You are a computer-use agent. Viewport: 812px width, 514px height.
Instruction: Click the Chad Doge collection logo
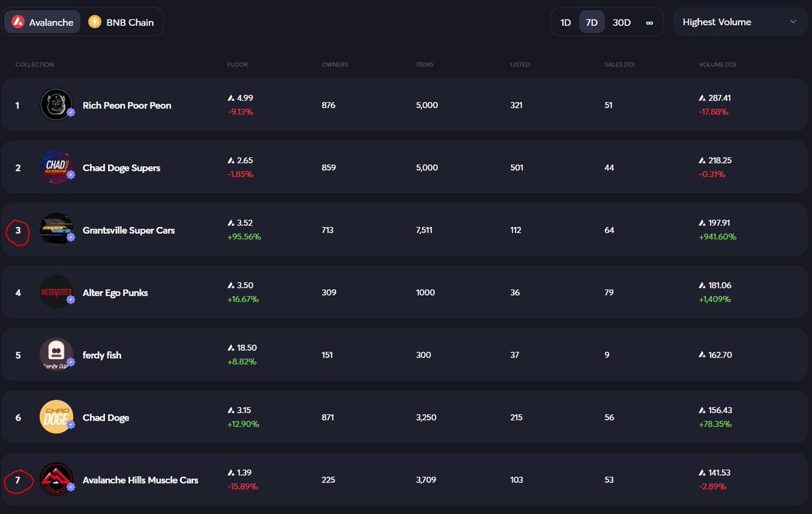[57, 417]
